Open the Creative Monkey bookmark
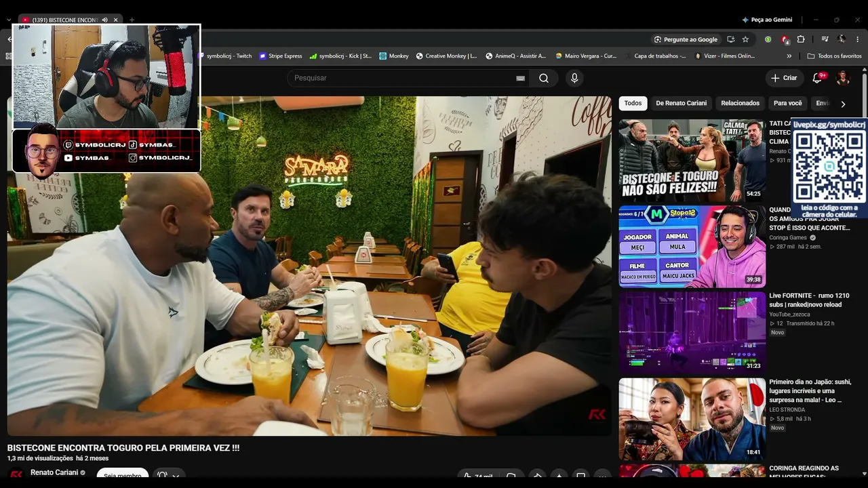868x488 pixels. coord(446,56)
